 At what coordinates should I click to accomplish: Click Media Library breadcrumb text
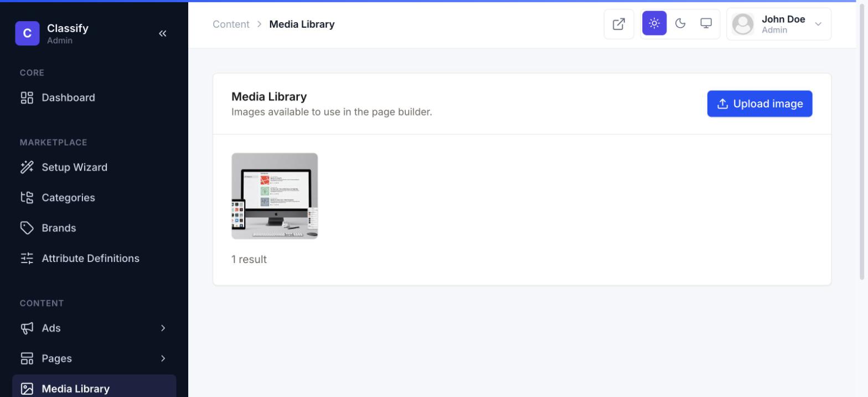coord(302,24)
